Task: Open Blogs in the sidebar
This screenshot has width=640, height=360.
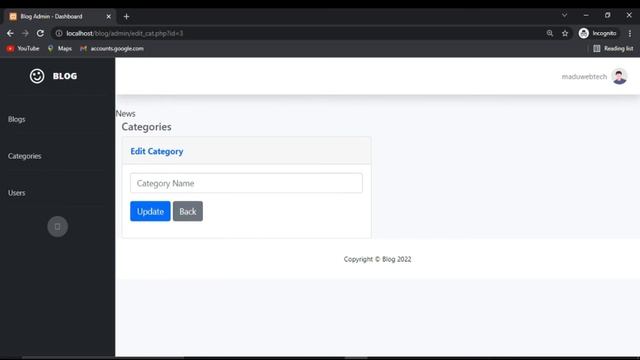Action: (x=17, y=119)
